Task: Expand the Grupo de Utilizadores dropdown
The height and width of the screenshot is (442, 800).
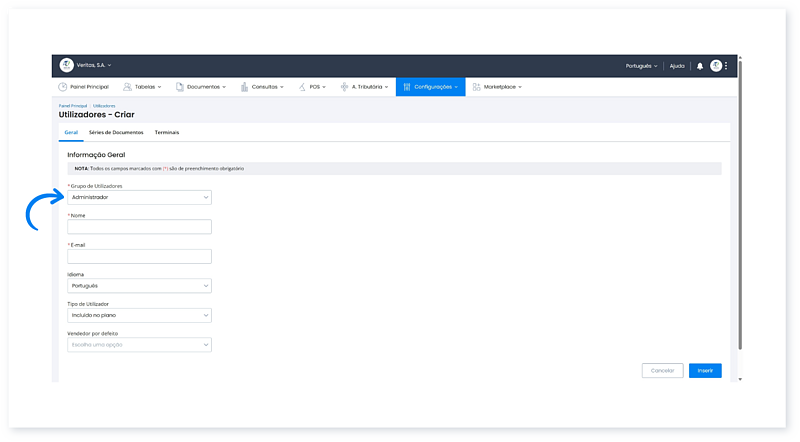Action: [x=139, y=197]
